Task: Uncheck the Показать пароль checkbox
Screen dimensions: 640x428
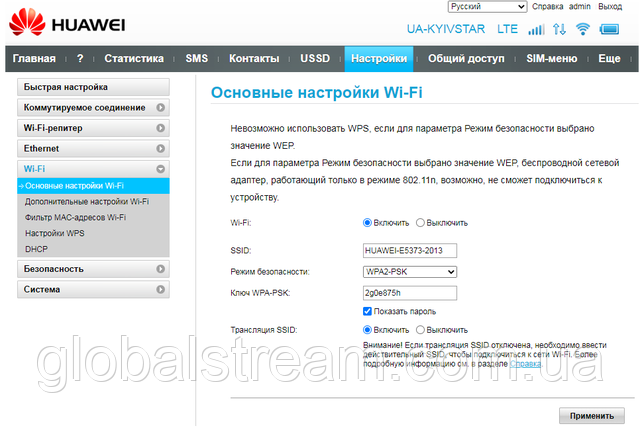Action: pyautogui.click(x=368, y=311)
